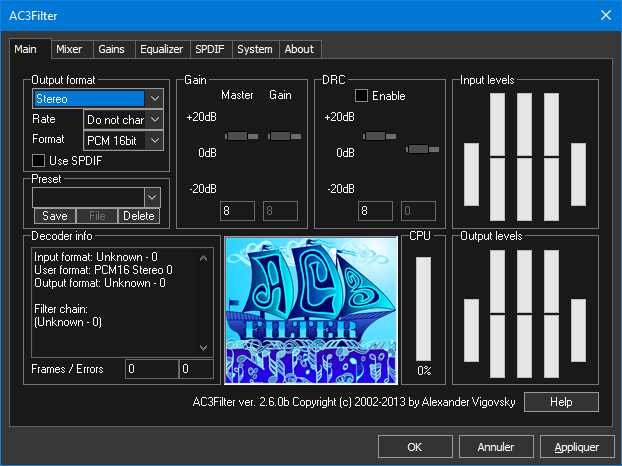Click the decoder info scroll down arrow

click(x=203, y=348)
